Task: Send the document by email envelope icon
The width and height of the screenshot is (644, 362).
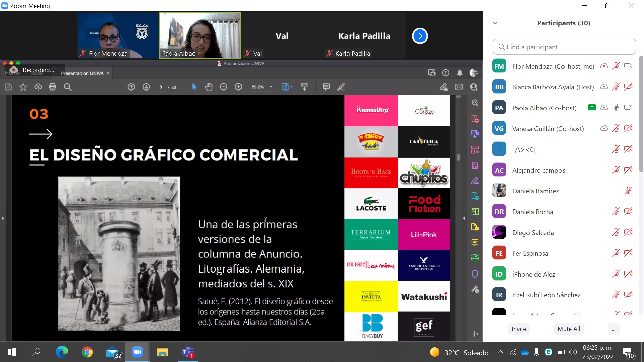Action: [x=459, y=87]
